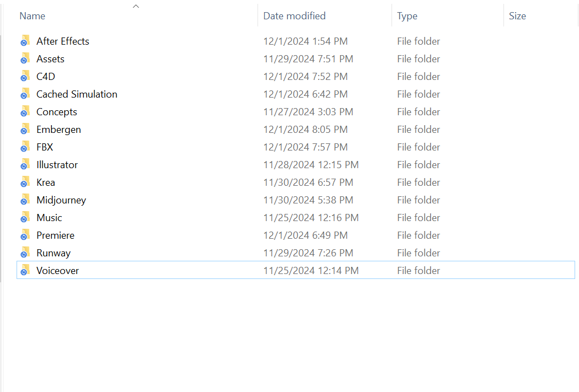Sort by the Date modified column header
This screenshot has height=392, width=579.
coord(294,16)
